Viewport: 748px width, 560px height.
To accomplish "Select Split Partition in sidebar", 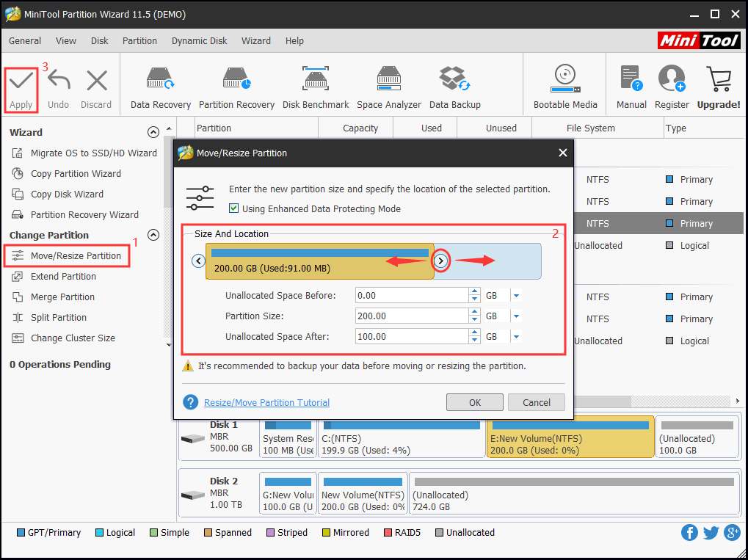I will click(x=49, y=317).
